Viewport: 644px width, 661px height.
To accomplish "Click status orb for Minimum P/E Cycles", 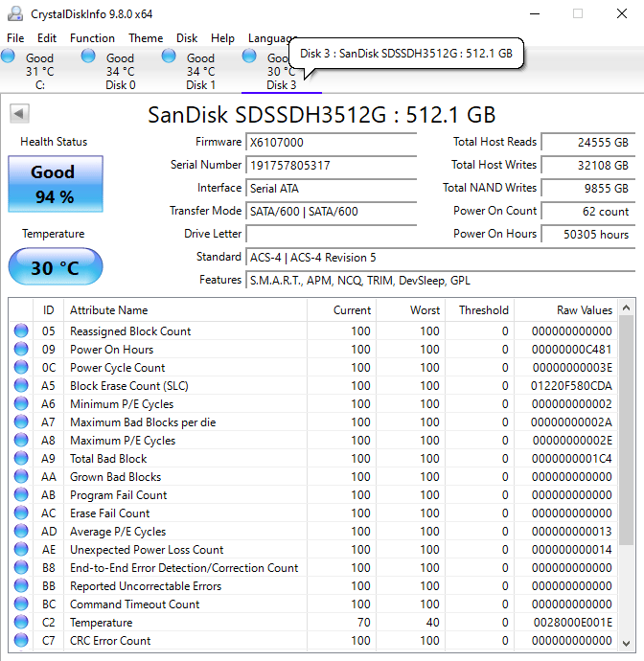I will click(x=21, y=403).
